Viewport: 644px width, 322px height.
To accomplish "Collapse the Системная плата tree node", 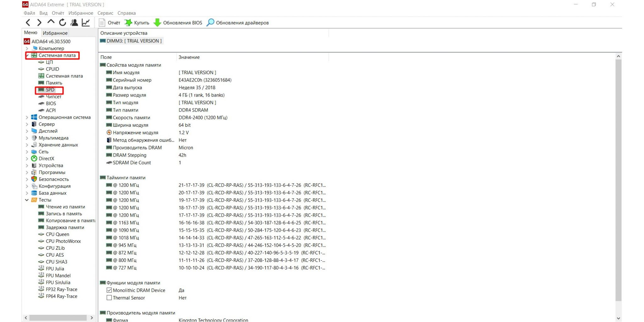I will tap(27, 55).
